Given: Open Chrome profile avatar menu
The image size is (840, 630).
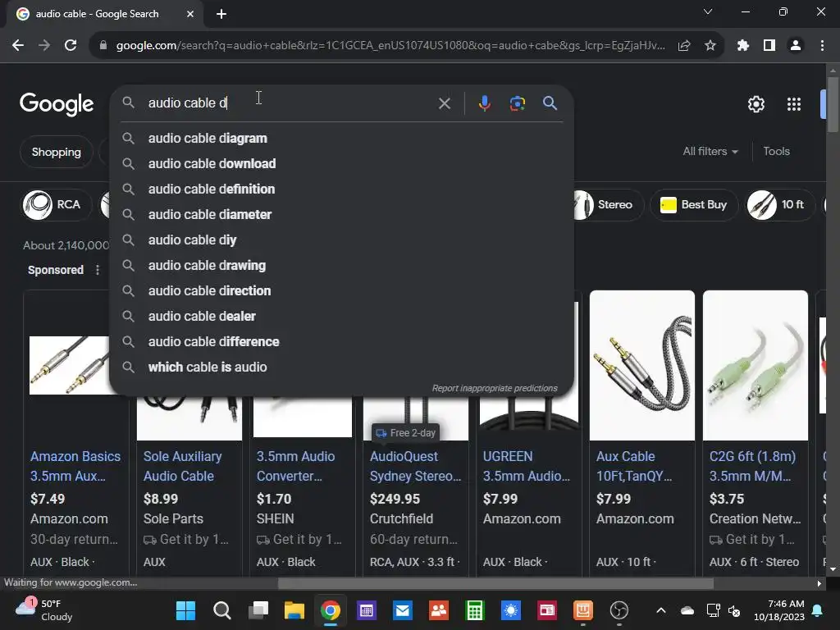Looking at the screenshot, I should [796, 46].
